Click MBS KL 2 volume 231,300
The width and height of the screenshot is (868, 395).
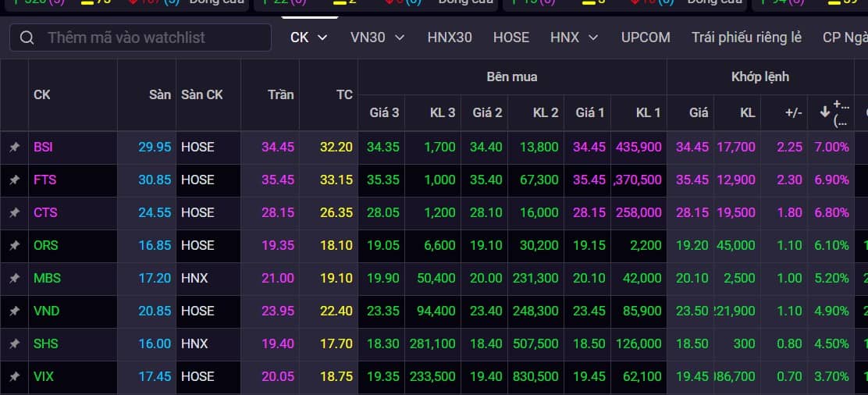pos(535,278)
